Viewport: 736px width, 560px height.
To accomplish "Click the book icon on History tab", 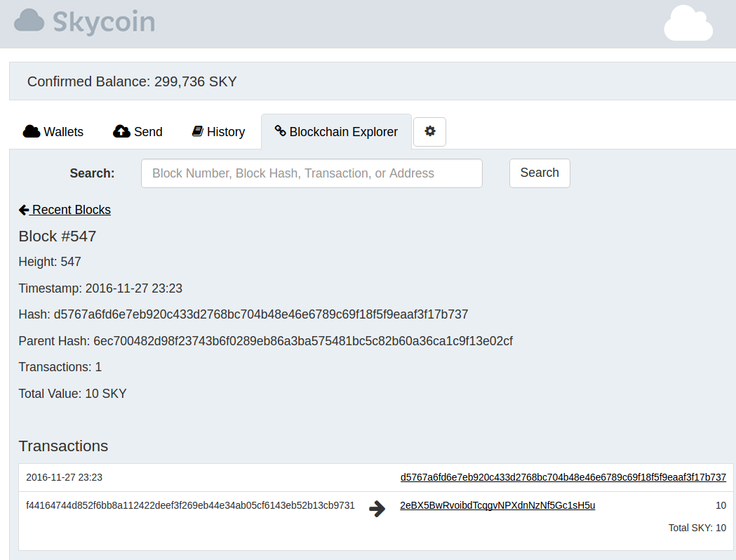I will point(197,131).
